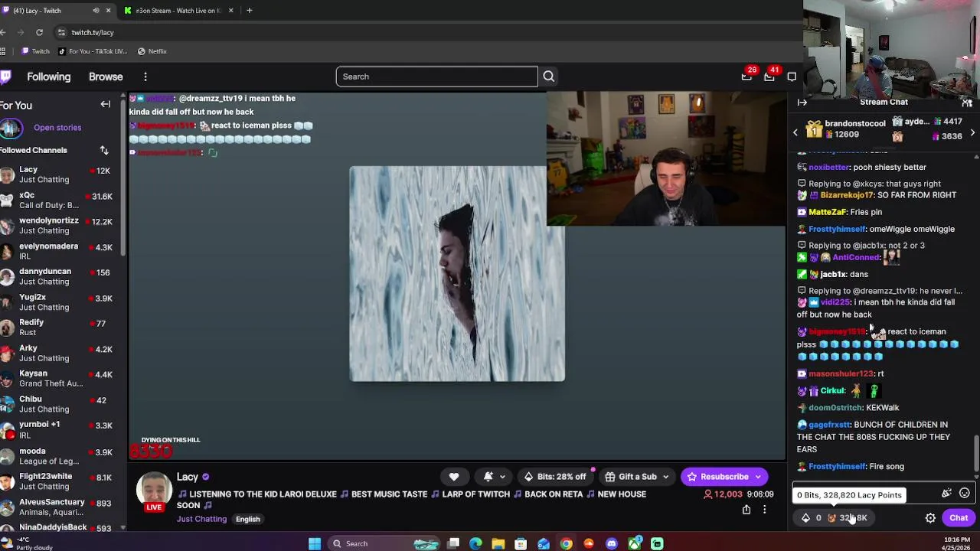Open the top navigation more-options dots menu
This screenshot has height=551, width=980.
pyautogui.click(x=145, y=77)
